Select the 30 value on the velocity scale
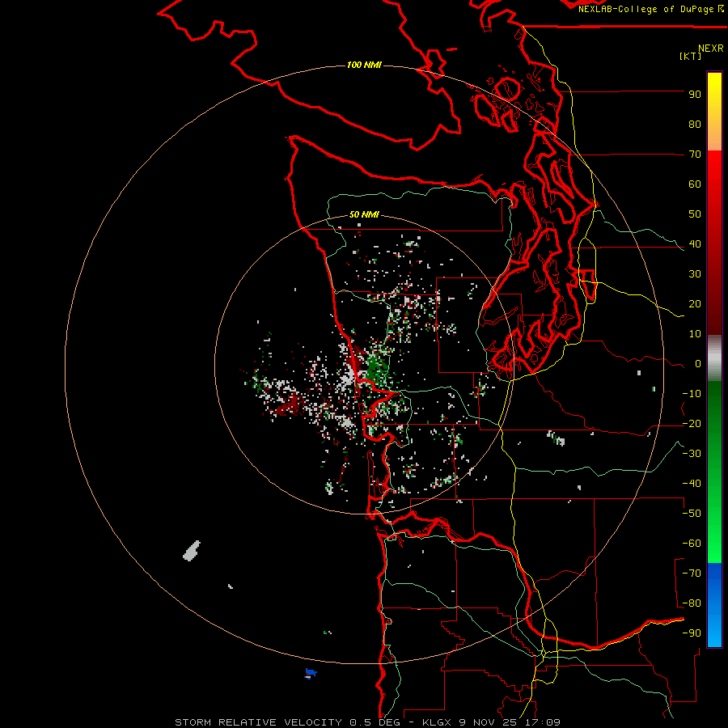728x728 pixels. [x=695, y=274]
